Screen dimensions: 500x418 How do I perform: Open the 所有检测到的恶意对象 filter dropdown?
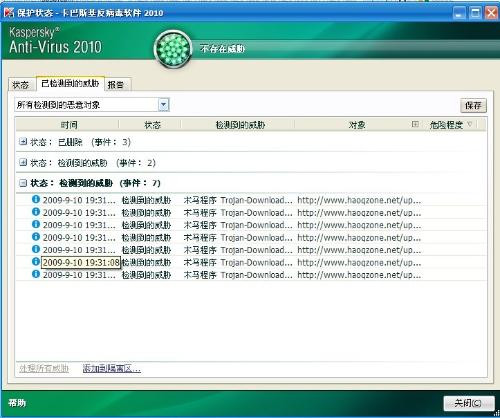pos(163,105)
